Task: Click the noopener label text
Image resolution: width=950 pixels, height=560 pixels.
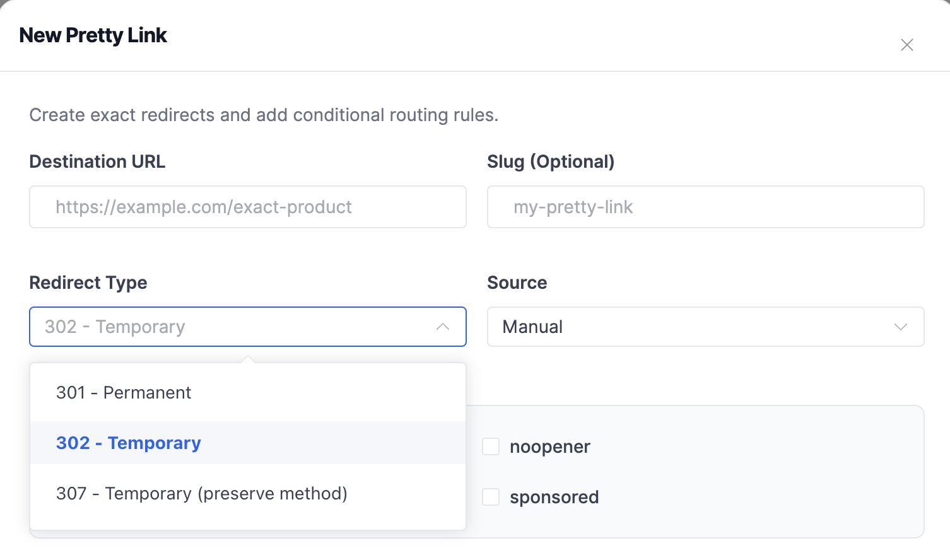Action: click(x=549, y=446)
